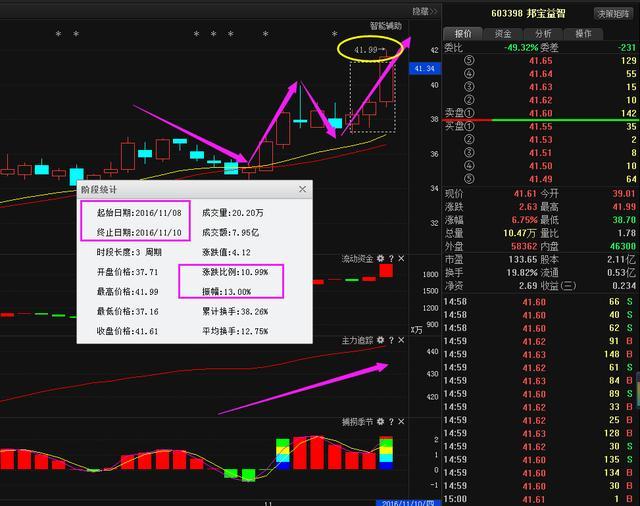This screenshot has height=506, width=640.
Task: Click help icon on 主力追踪 panel
Action: click(391, 340)
